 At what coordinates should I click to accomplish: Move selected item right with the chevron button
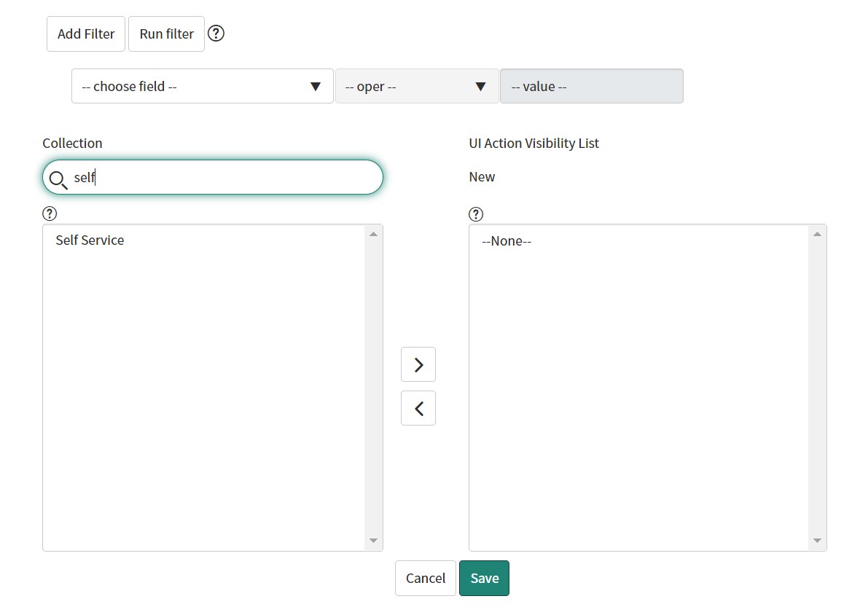418,364
